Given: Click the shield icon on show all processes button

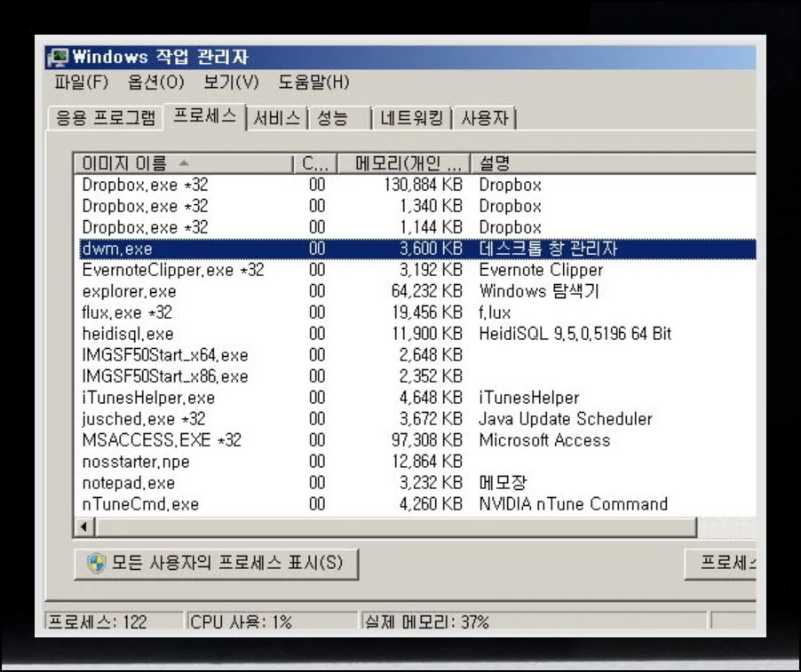Looking at the screenshot, I should click(97, 564).
